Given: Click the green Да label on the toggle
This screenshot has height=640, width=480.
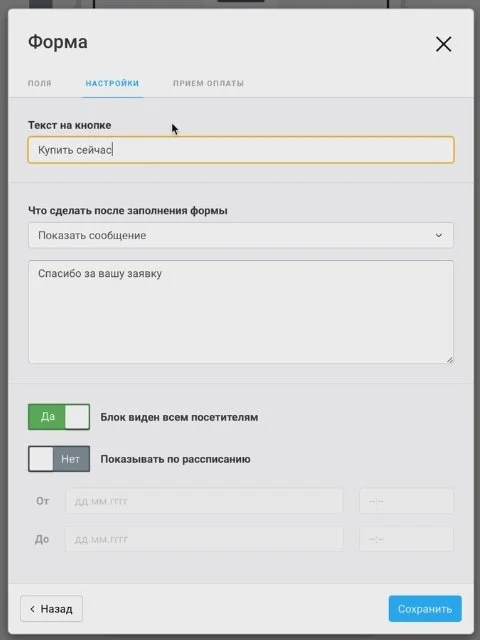Looking at the screenshot, I should pyautogui.click(x=47, y=417).
